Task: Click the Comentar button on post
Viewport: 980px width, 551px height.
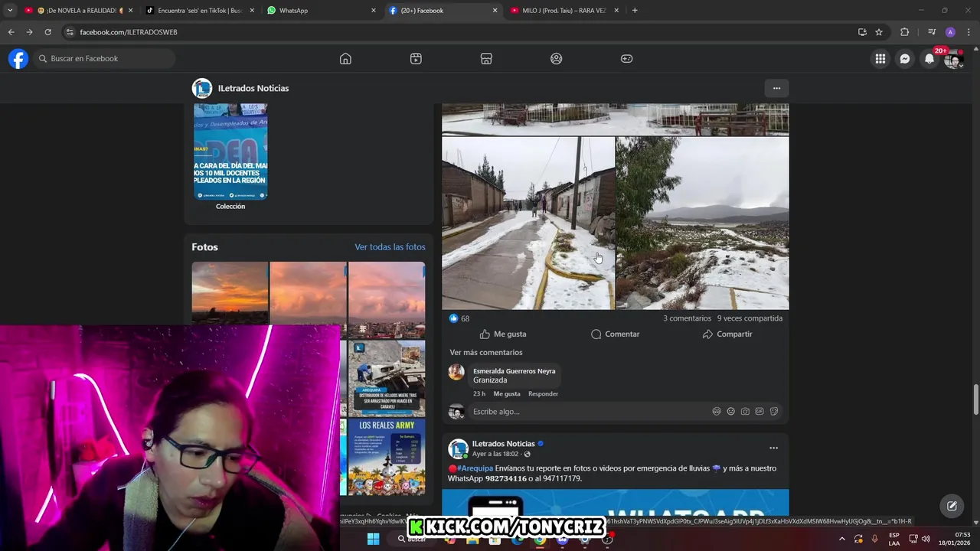Action: tap(615, 334)
